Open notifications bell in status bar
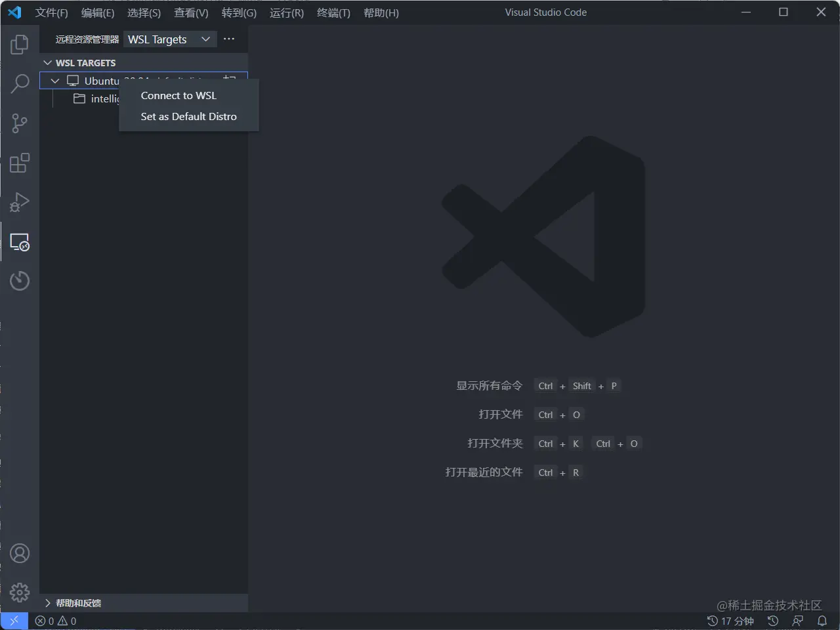840x630 pixels. point(822,621)
